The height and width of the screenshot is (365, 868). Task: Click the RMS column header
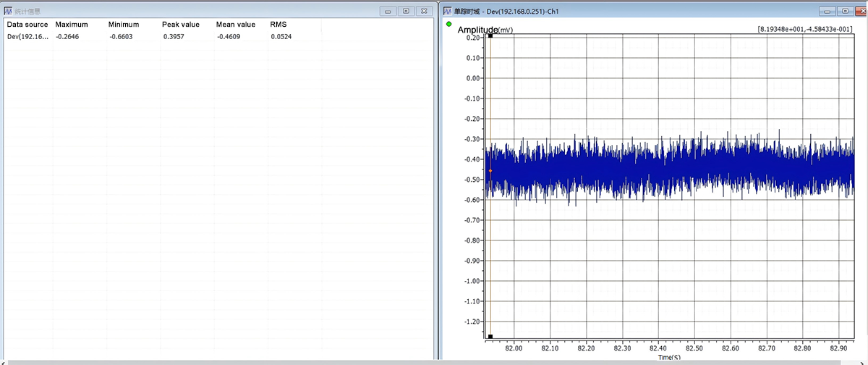(x=278, y=25)
